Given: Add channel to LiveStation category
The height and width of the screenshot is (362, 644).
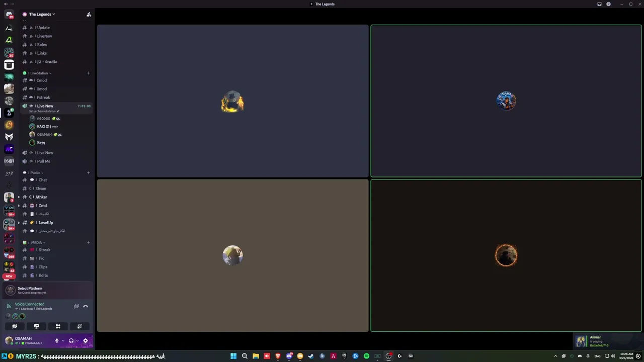Looking at the screenshot, I should click(x=89, y=73).
